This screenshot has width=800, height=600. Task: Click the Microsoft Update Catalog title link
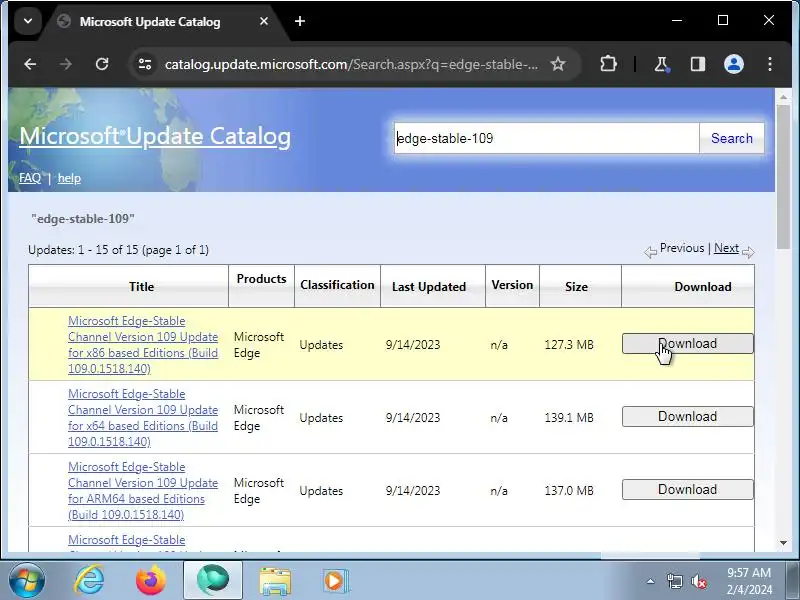tap(155, 136)
